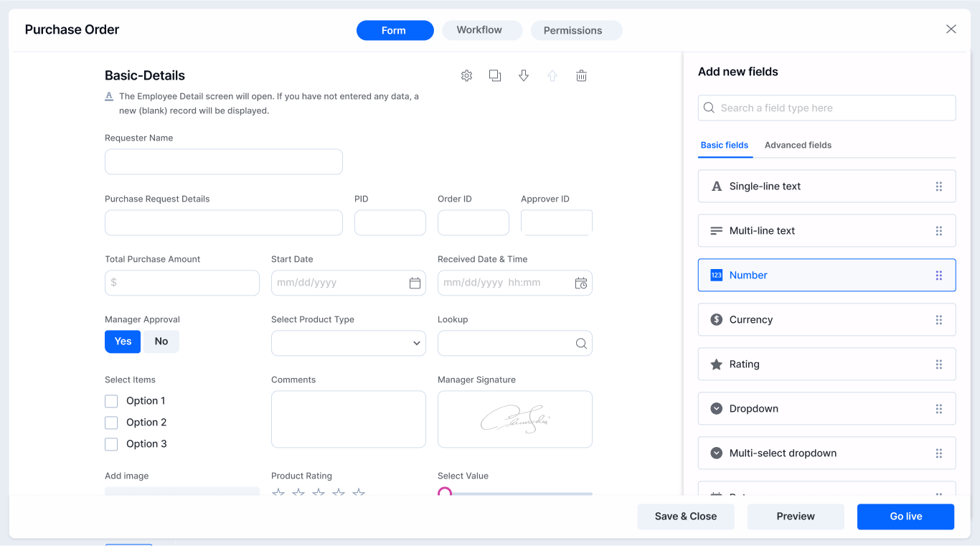980x546 pixels.
Task: Grab the Multi-line text drag handle
Action: [939, 231]
